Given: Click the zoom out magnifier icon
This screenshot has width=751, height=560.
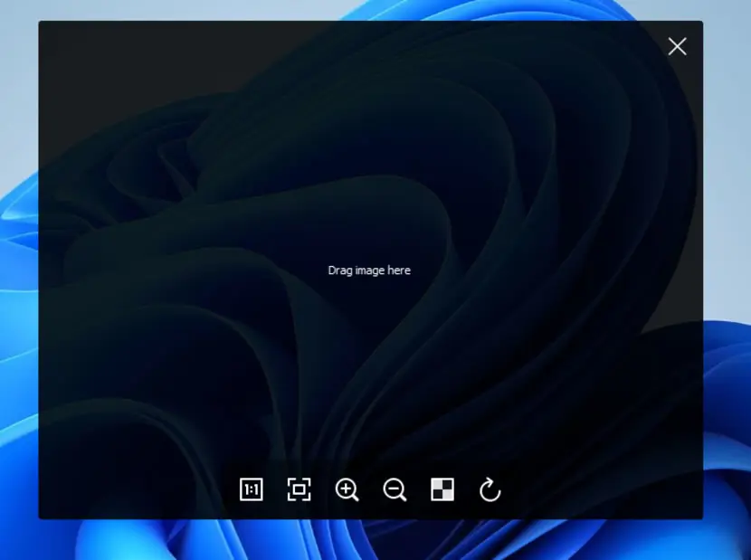Looking at the screenshot, I should click(x=395, y=489).
